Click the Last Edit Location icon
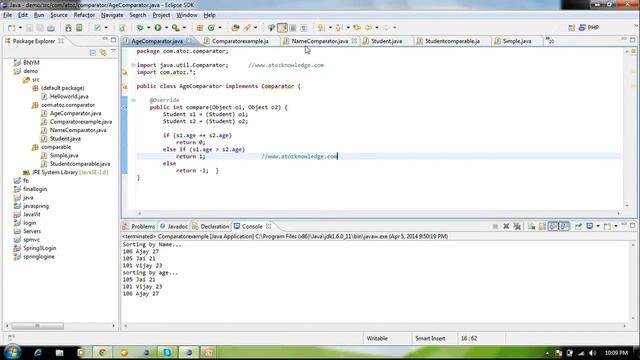The width and height of the screenshot is (640, 360). (x=358, y=28)
